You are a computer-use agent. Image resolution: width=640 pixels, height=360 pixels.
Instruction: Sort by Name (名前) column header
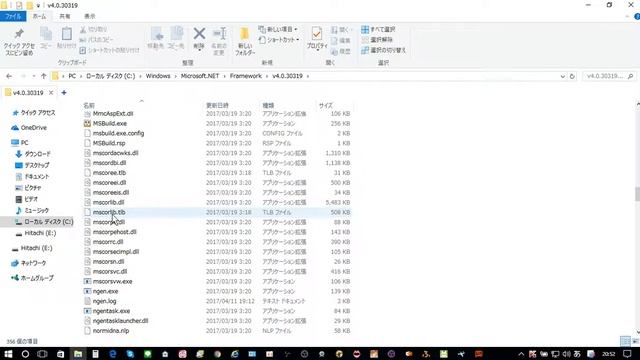(x=89, y=105)
